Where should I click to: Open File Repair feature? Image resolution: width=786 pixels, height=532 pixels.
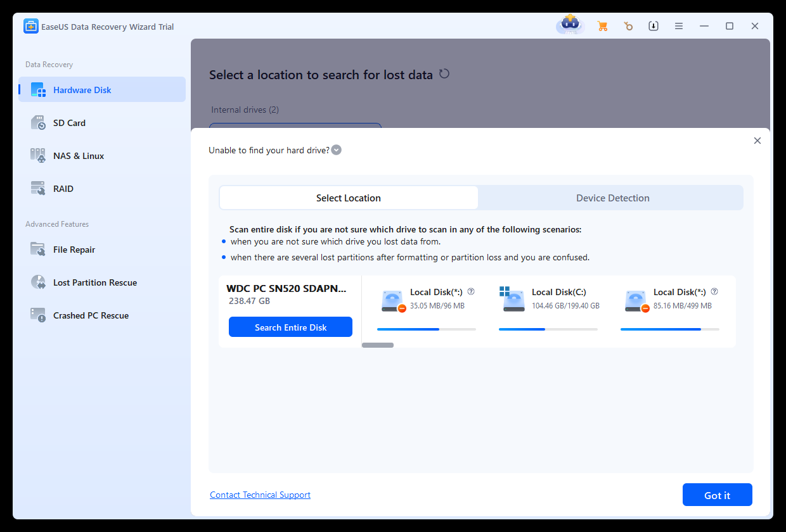tap(102, 250)
